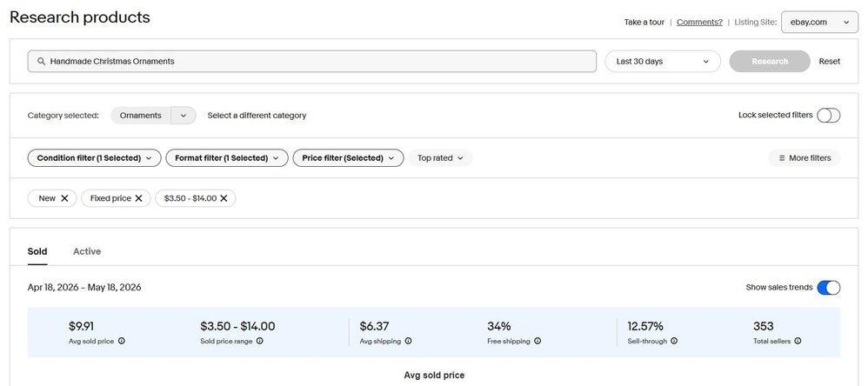Viewport: 868px width, 386px height.
Task: Click Take a tour link
Action: (644, 22)
